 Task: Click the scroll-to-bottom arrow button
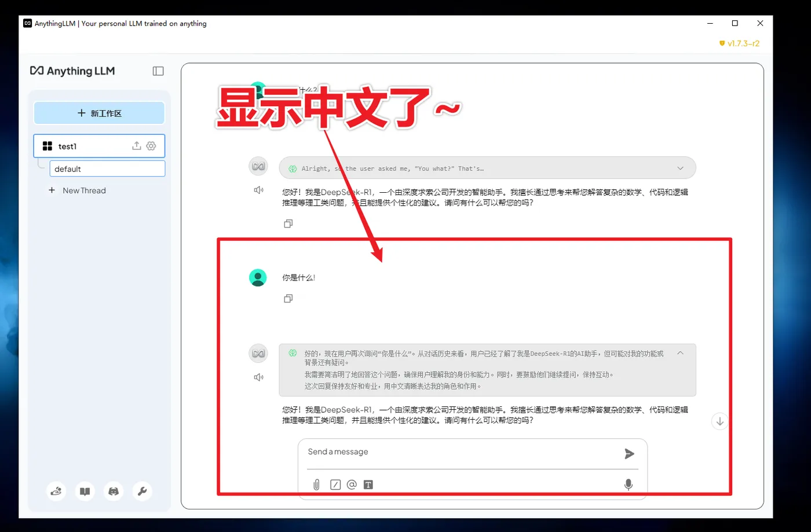pos(719,421)
